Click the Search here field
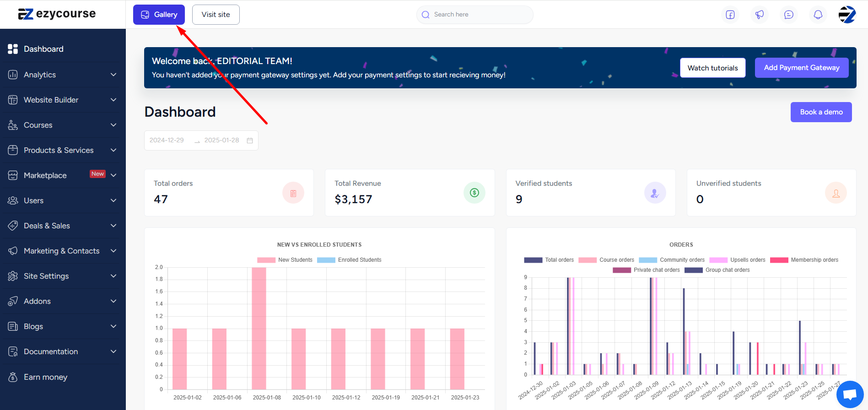Screen dimensions: 868x410 tap(475, 15)
